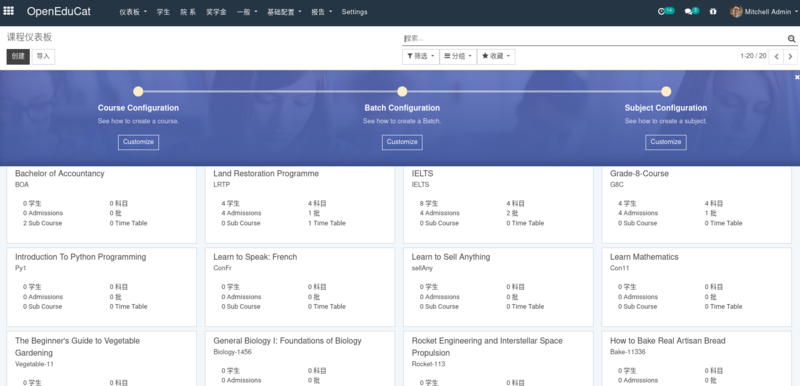Open the 一般 dropdown menu
The image size is (800, 386).
point(247,12)
